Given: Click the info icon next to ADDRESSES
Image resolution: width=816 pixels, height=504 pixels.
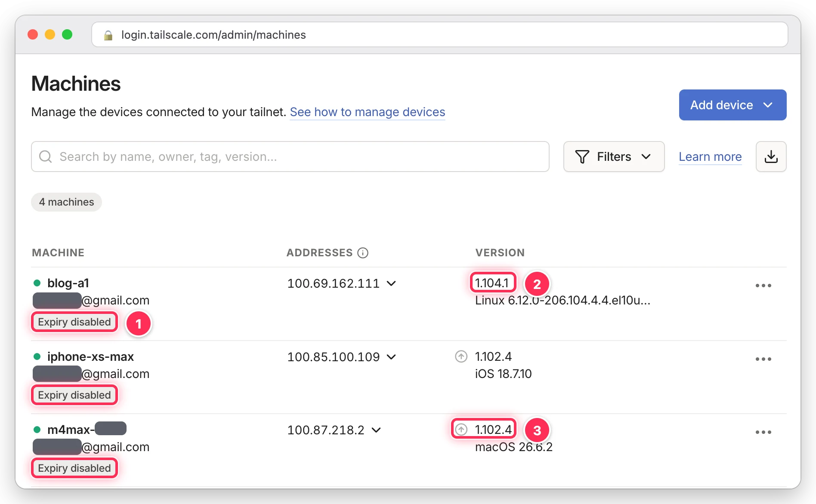Looking at the screenshot, I should pos(363,253).
